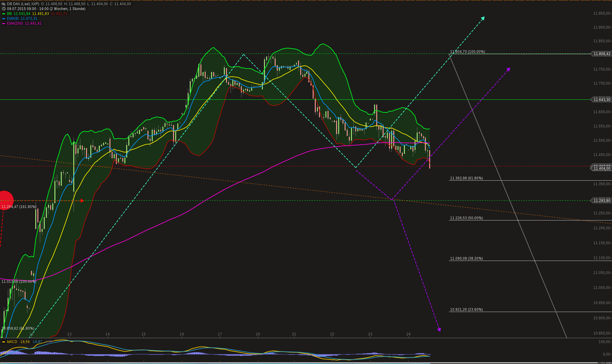Click the 11.950,00 price scale label
The image size is (612, 364).
point(602,13)
